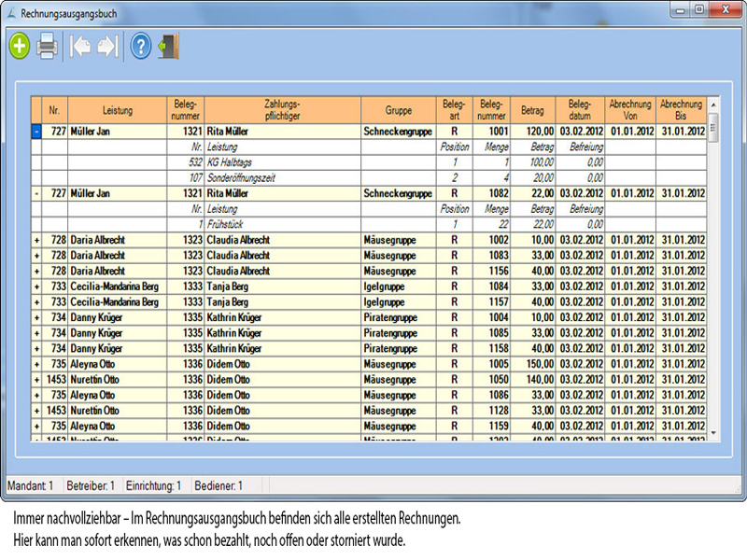The height and width of the screenshot is (560, 747).
Task: Expand Daria Albrecht row with invoice 1002
Action: 37,240
